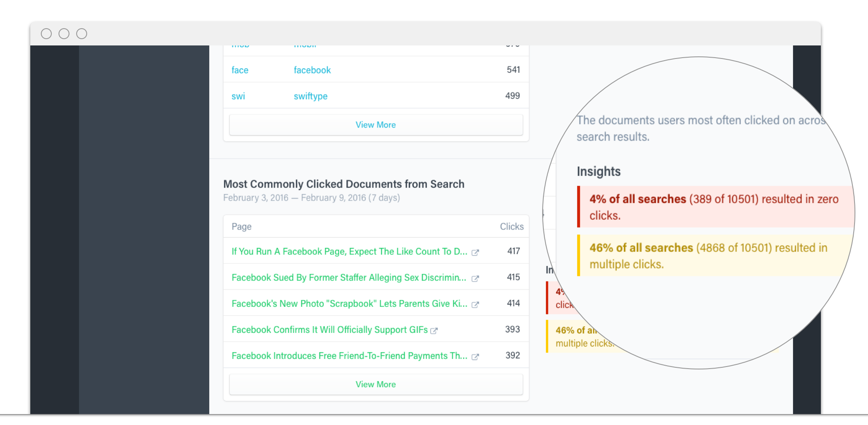
Task: Select magnified red zero clicks insight
Action: [714, 207]
